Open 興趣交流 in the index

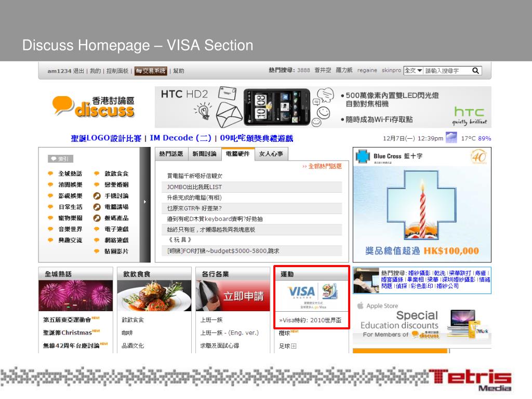[70, 240]
